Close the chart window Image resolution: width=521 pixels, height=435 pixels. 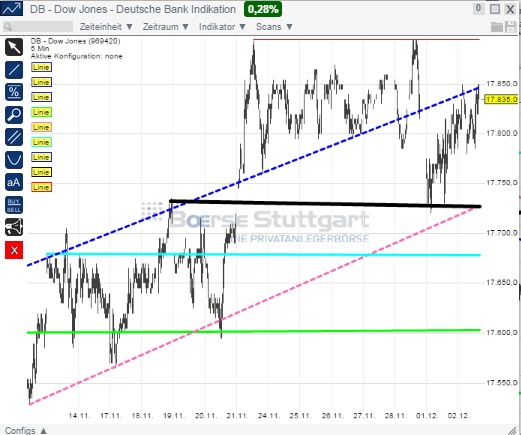pyautogui.click(x=510, y=9)
